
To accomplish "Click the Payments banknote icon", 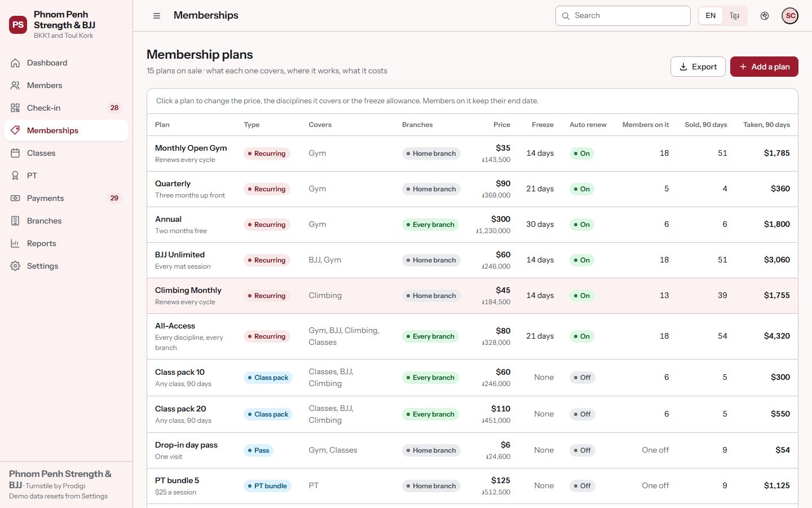I will (15, 198).
